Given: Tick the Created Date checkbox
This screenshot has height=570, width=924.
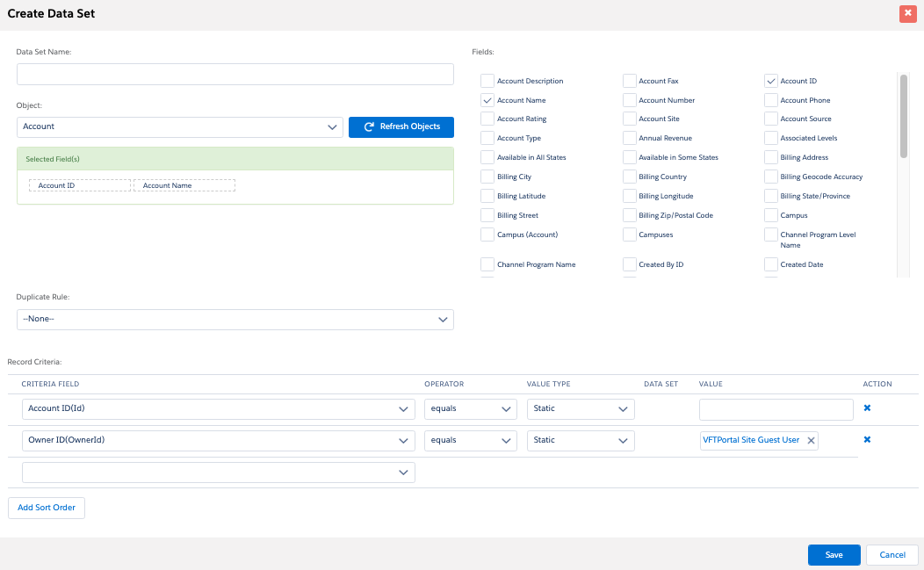Looking at the screenshot, I should click(771, 264).
